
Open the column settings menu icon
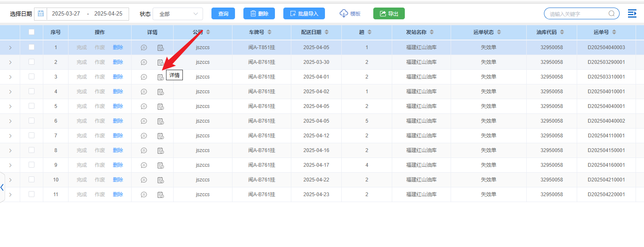[x=632, y=14]
